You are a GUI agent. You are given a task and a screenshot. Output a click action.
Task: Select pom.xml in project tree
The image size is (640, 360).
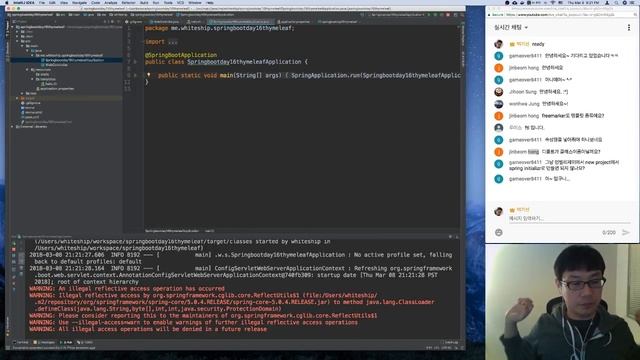pos(30,117)
